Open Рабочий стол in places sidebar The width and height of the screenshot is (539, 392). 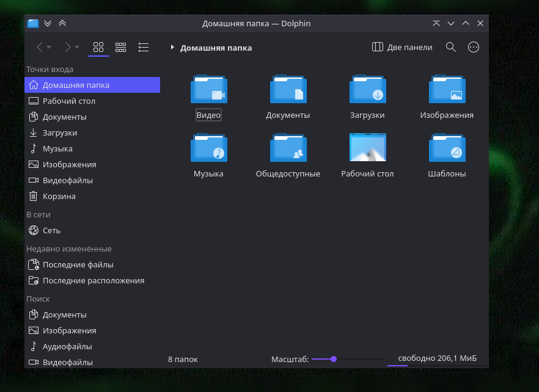[x=92, y=101]
